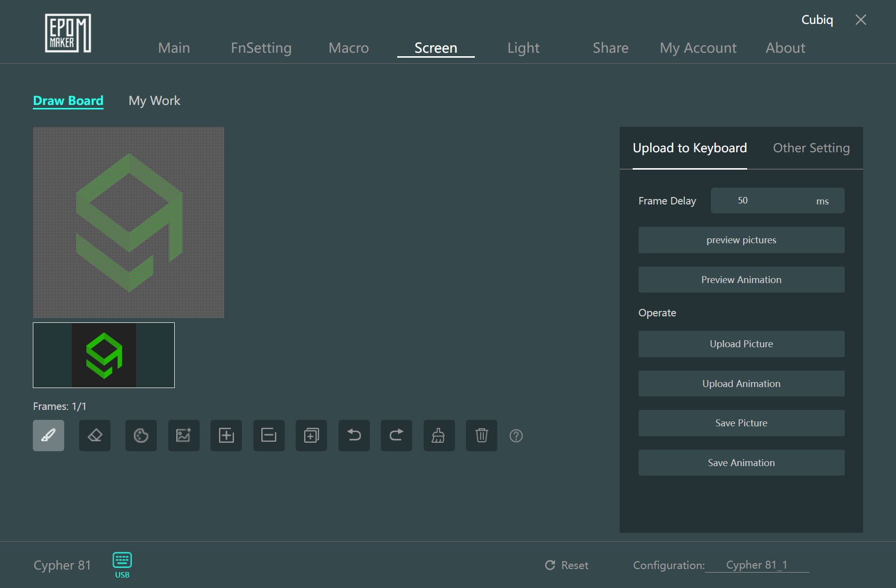Image resolution: width=896 pixels, height=588 pixels.
Task: Click the Upload Picture button
Action: pos(742,344)
